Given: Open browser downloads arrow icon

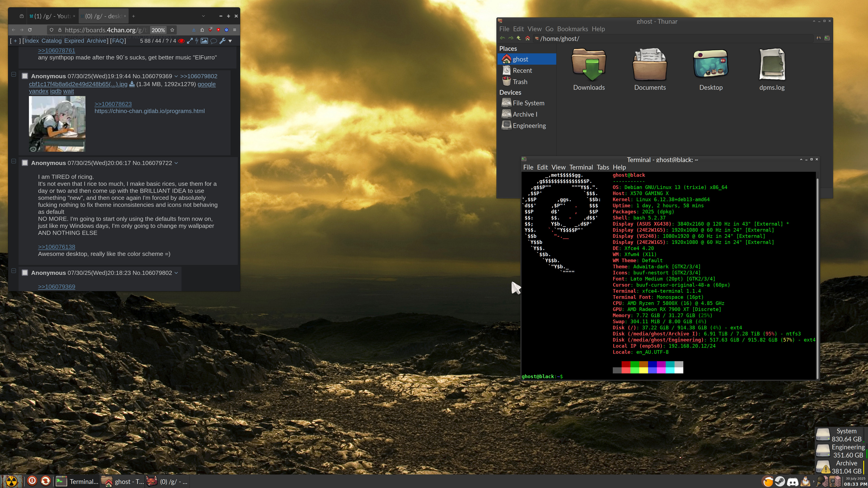Looking at the screenshot, I should [194, 30].
